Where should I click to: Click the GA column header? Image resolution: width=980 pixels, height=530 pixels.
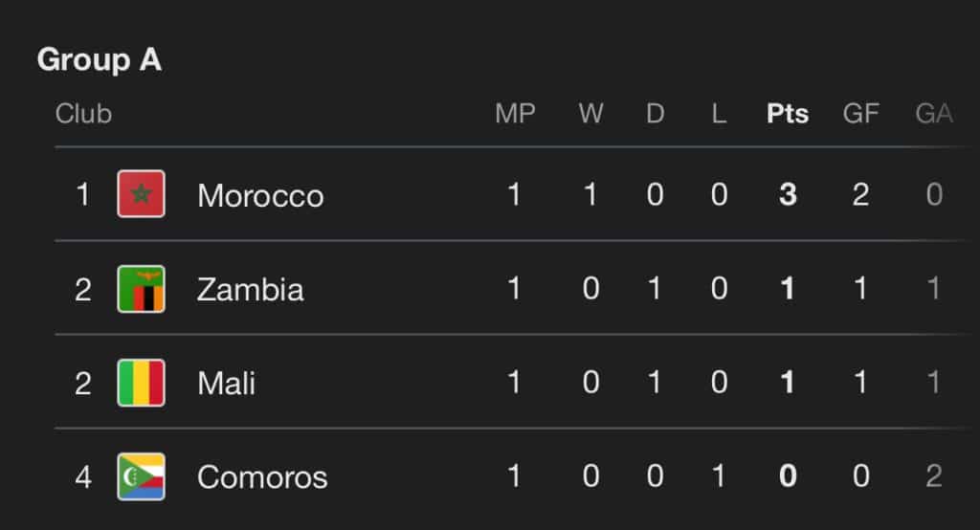(x=934, y=114)
